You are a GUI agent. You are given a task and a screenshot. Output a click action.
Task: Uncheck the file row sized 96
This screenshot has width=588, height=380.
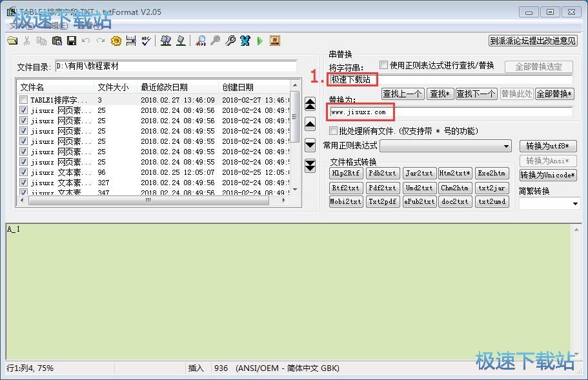click(24, 172)
